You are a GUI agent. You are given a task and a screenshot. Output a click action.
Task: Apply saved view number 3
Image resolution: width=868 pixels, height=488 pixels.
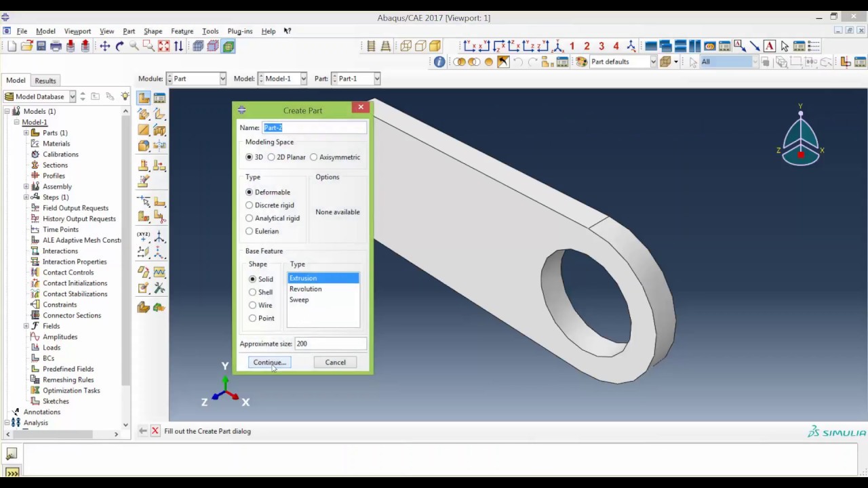(601, 46)
